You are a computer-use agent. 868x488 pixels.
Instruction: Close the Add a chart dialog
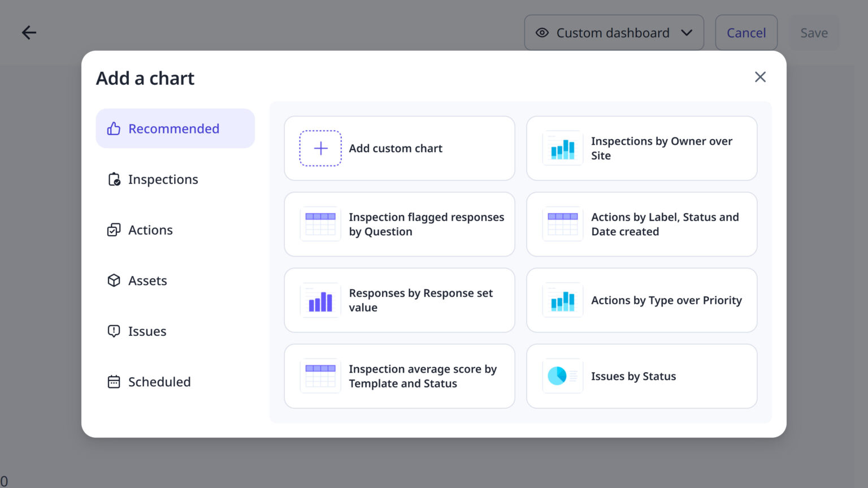pos(760,77)
